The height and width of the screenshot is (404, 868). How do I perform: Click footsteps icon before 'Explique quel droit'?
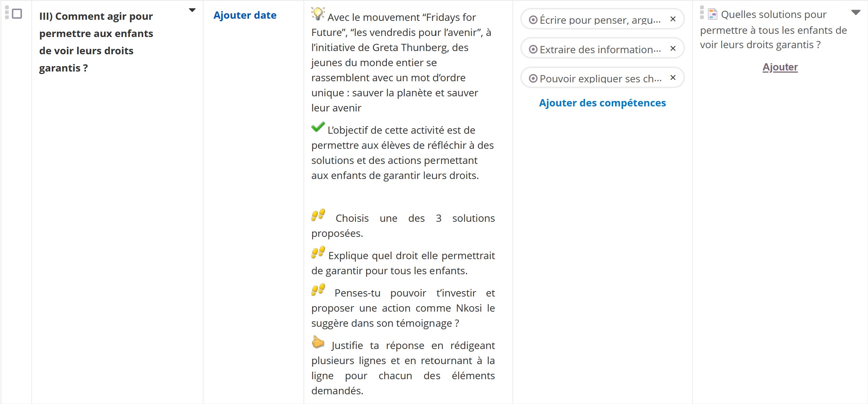[318, 252]
